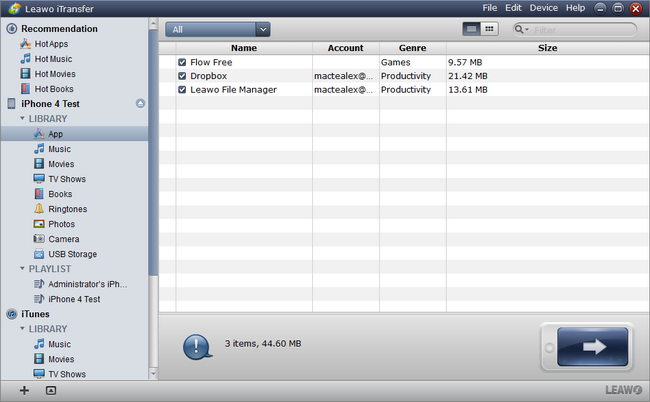This screenshot has height=402, width=650.
Task: Collapse the iPhone LIBRARY tree section
Action: 22,119
